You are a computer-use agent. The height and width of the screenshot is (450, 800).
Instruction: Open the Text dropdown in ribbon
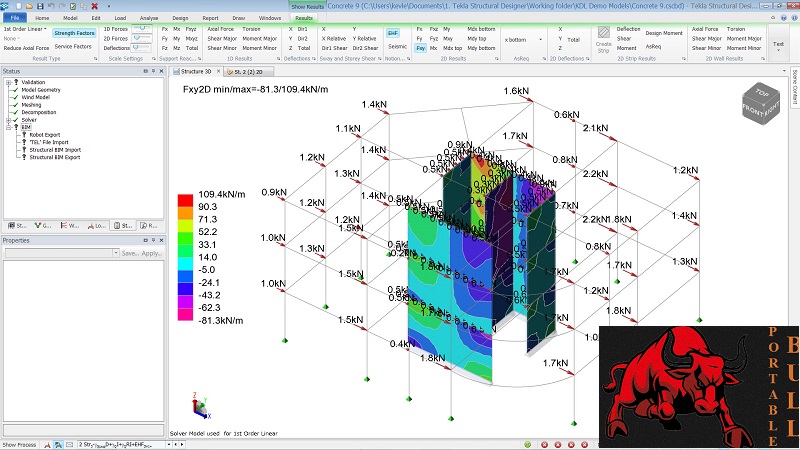(778, 46)
